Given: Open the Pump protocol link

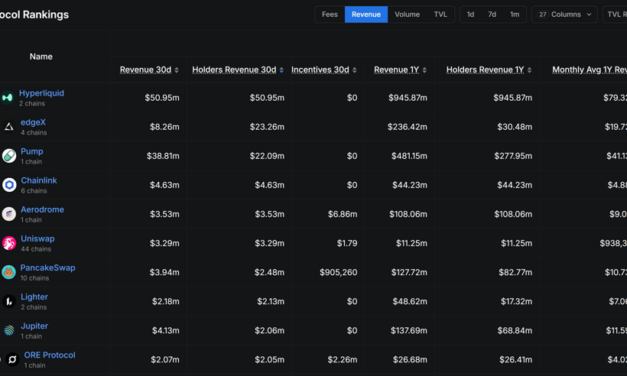Looking at the screenshot, I should [x=32, y=152].
